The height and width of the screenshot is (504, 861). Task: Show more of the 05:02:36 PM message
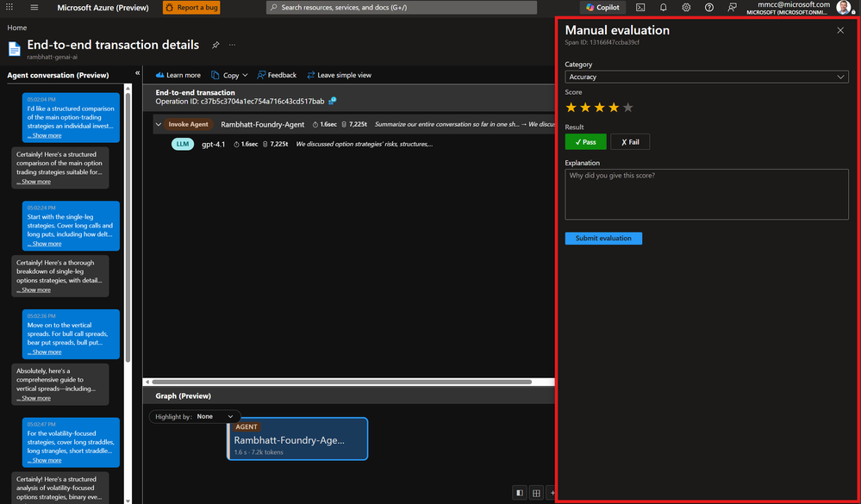(x=46, y=352)
